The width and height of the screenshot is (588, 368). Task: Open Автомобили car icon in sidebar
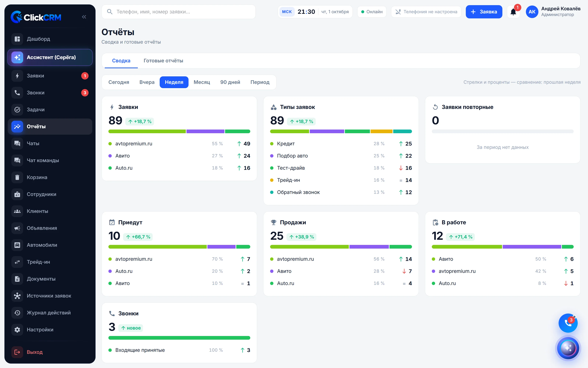(x=17, y=245)
